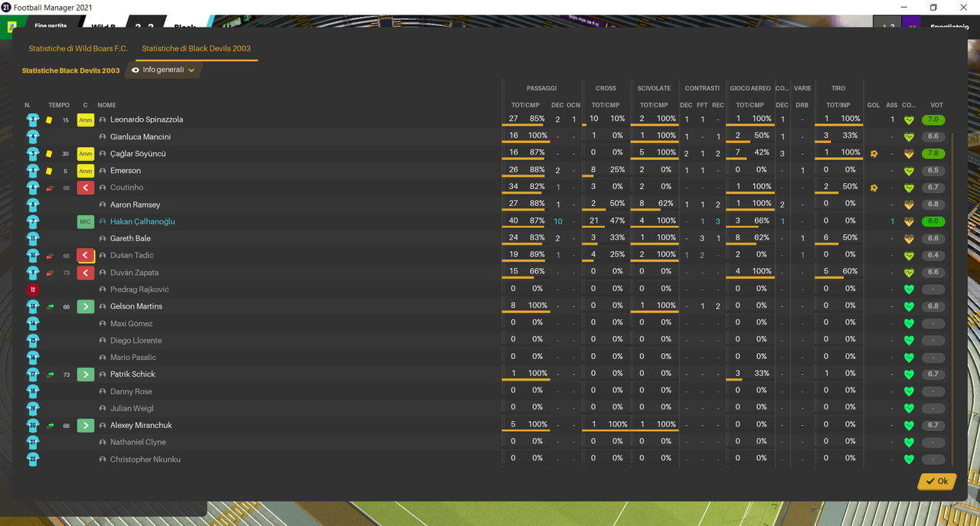Open player Gianluca Mancini
980x526 pixels.
pos(140,137)
